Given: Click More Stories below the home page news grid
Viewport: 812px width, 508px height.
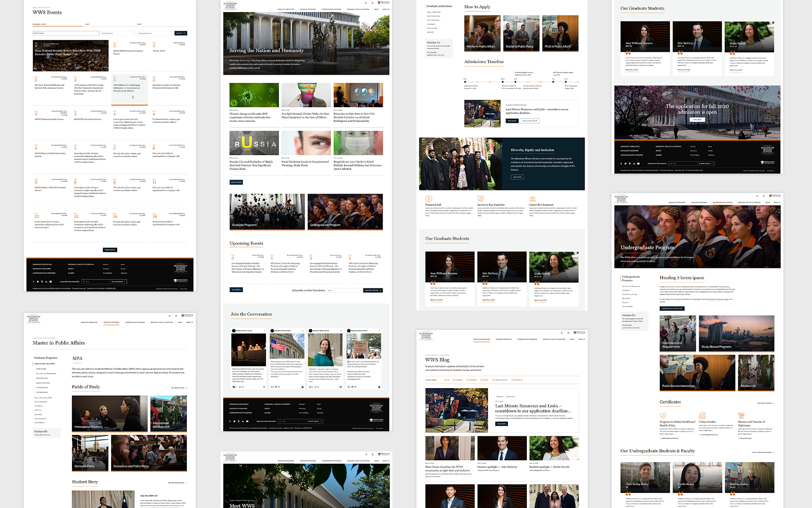Looking at the screenshot, I should click(236, 182).
